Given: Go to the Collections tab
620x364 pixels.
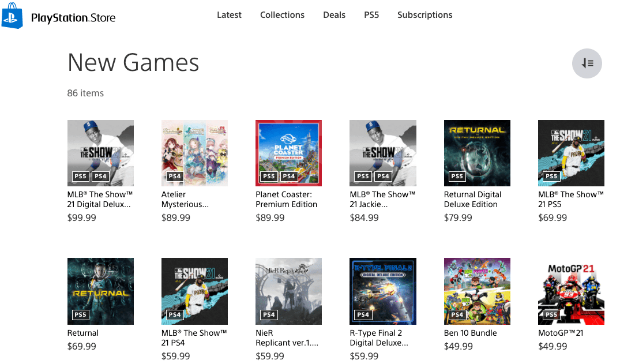Looking at the screenshot, I should pos(282,15).
